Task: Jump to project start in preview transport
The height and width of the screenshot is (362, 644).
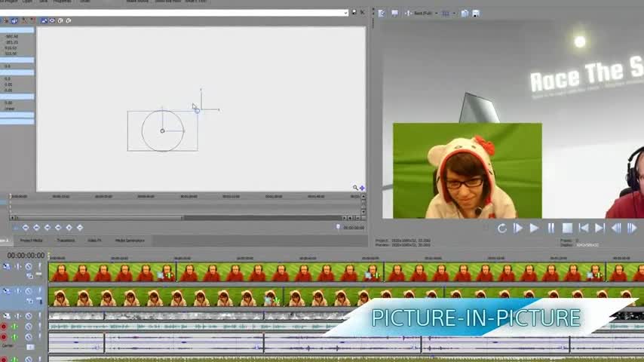Action: click(x=583, y=228)
